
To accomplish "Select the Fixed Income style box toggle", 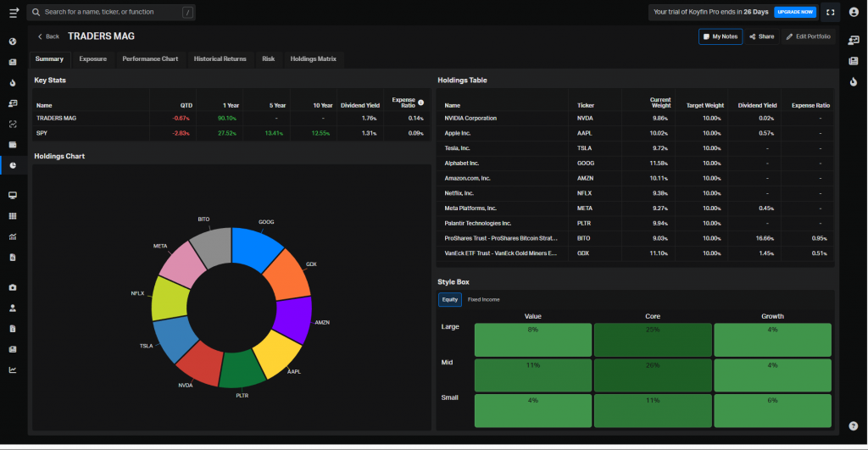I will (x=483, y=299).
